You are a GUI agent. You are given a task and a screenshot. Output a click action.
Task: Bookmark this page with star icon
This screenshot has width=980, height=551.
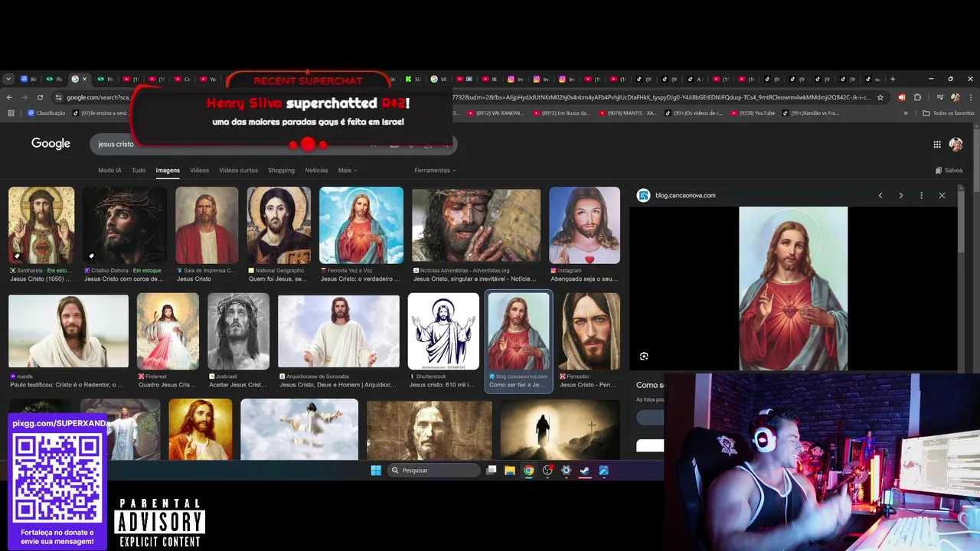tap(880, 97)
